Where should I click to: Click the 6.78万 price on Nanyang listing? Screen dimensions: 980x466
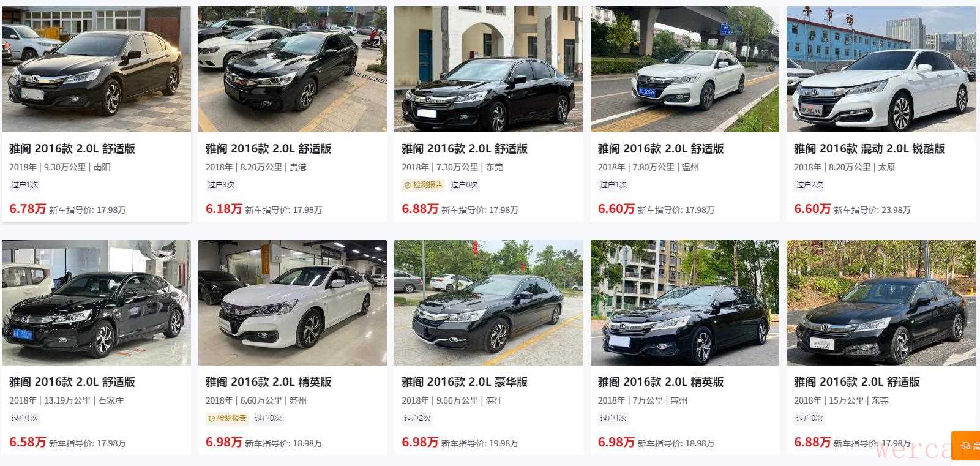(x=28, y=209)
